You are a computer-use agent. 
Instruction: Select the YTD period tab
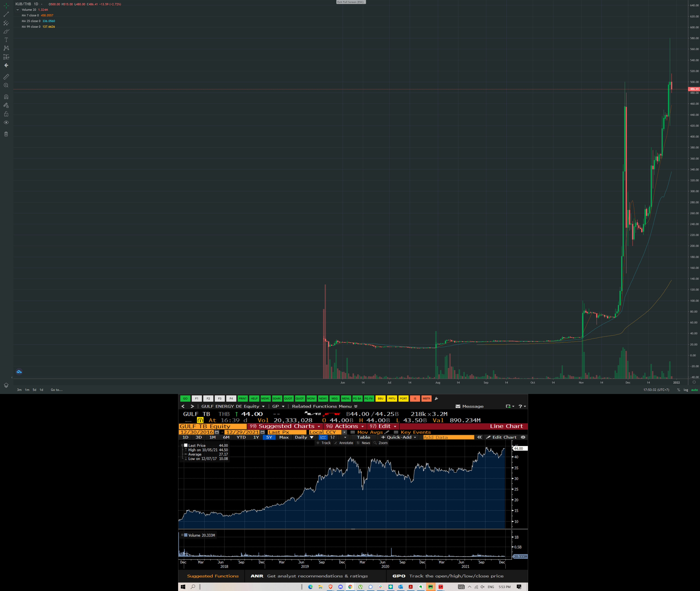coord(241,437)
